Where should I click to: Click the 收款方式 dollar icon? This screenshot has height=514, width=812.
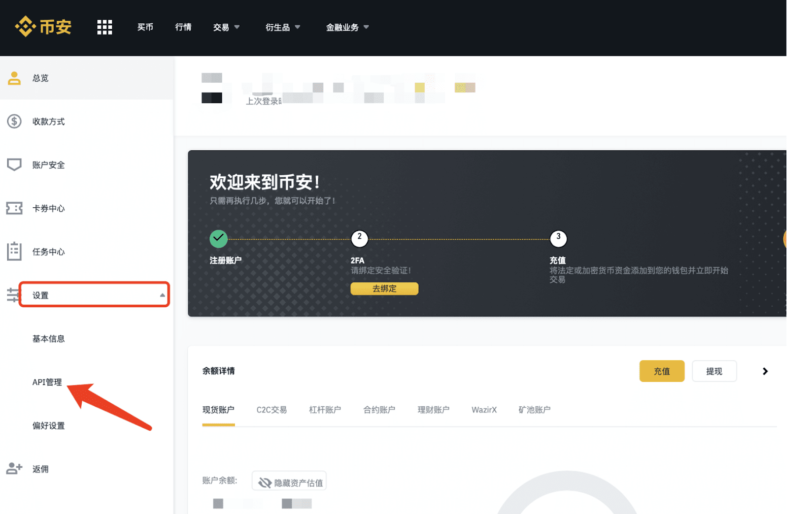pyautogui.click(x=14, y=121)
